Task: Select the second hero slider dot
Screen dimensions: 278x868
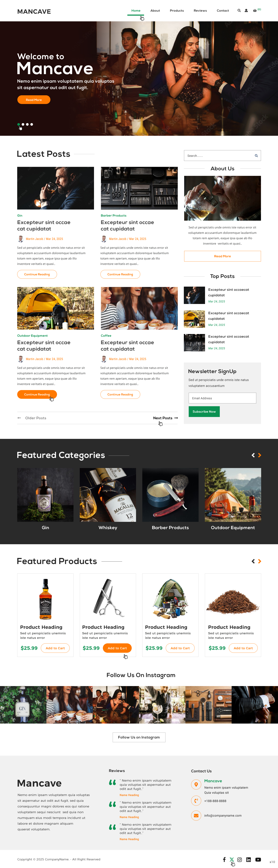Action: (x=23, y=124)
